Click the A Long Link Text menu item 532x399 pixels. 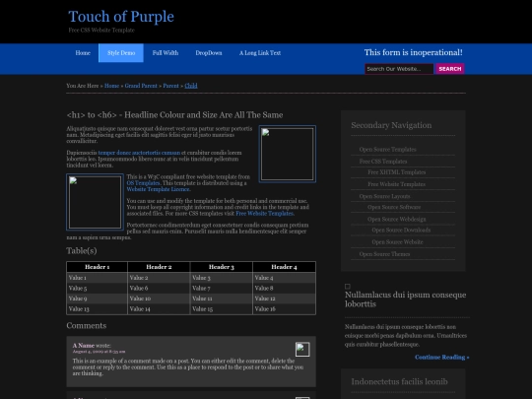tap(260, 53)
